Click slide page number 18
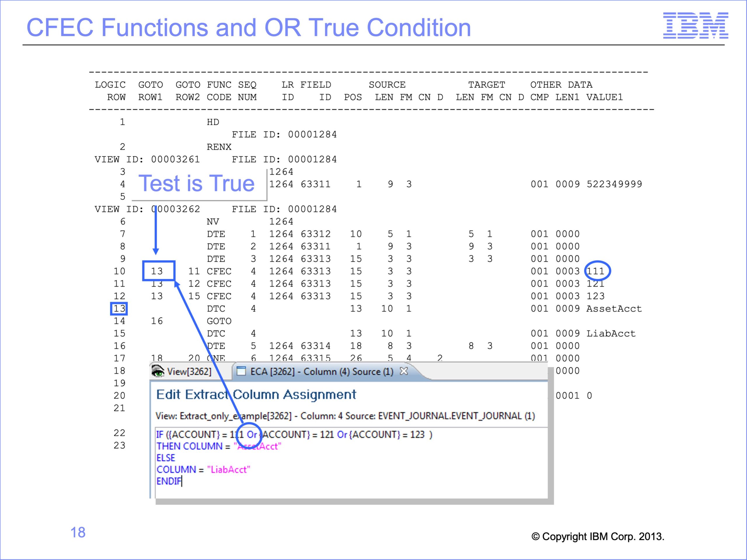 (78, 532)
